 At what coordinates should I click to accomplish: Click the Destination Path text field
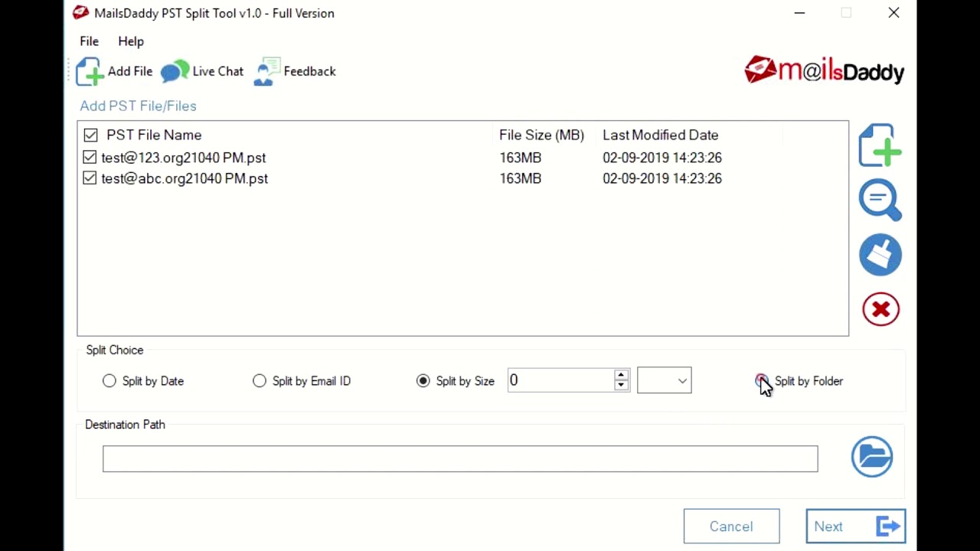tap(460, 459)
